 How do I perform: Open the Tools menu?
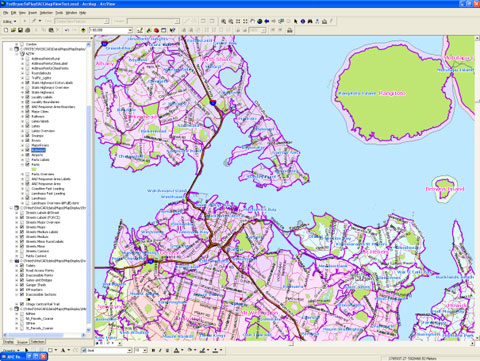[x=59, y=13]
